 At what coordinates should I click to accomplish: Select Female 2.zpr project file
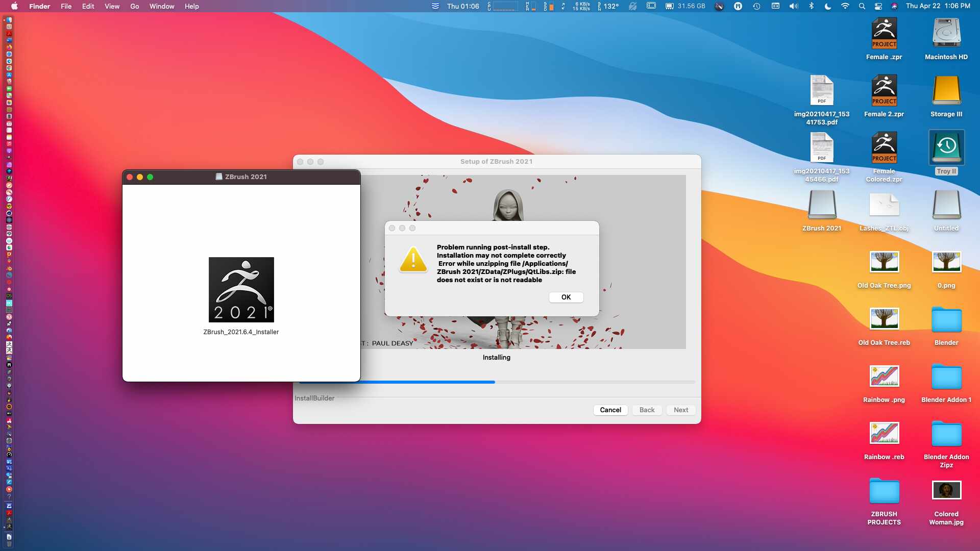pyautogui.click(x=884, y=91)
